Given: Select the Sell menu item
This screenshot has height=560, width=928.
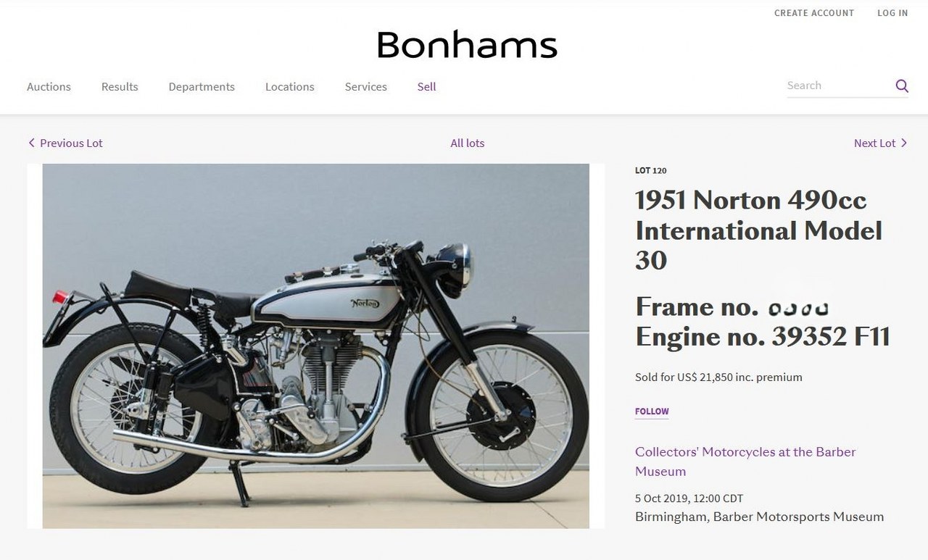Looking at the screenshot, I should click(x=426, y=87).
